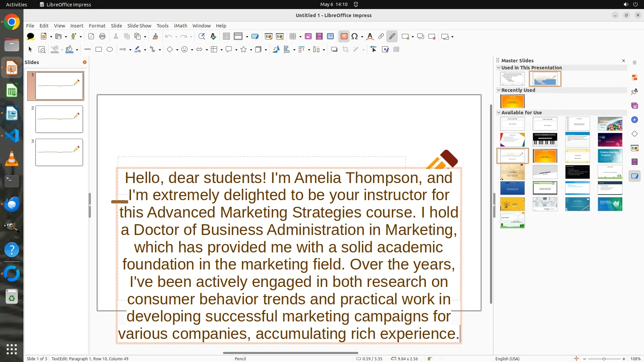The width and height of the screenshot is (644, 362).
Task: Select the Rectangle shape tool
Action: [x=99, y=50]
